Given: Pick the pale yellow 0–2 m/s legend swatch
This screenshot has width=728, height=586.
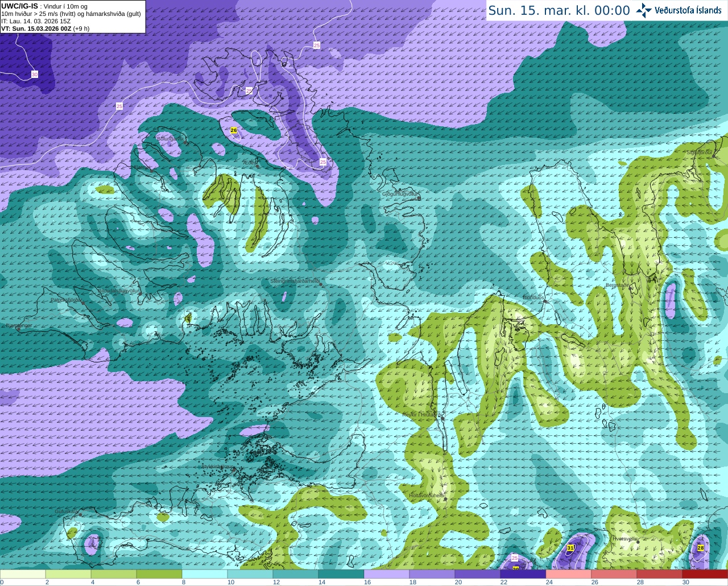Looking at the screenshot, I should (23, 574).
